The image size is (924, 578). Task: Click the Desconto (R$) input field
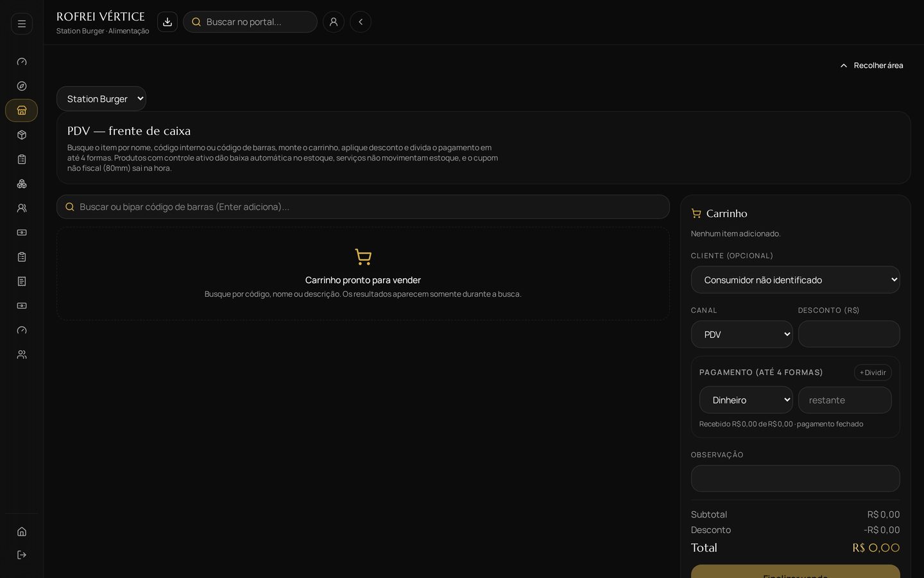tap(849, 335)
